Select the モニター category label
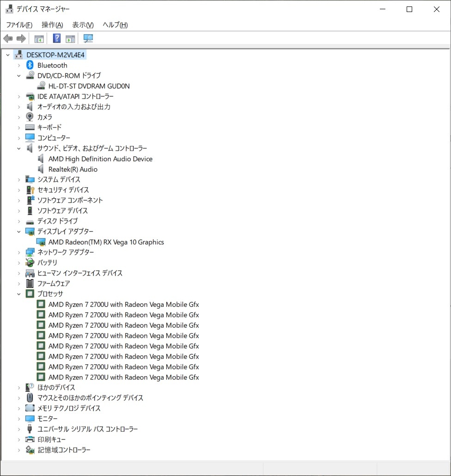The image size is (451, 476). pos(47,419)
